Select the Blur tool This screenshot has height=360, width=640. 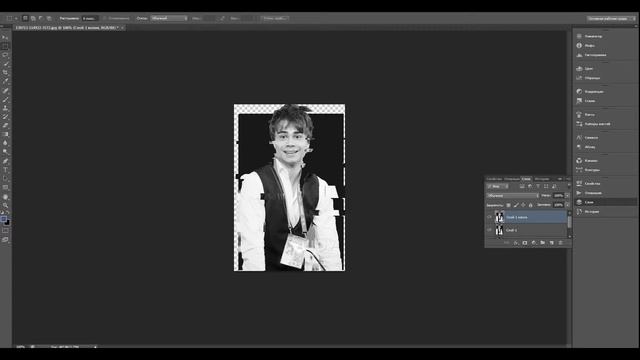click(5, 143)
